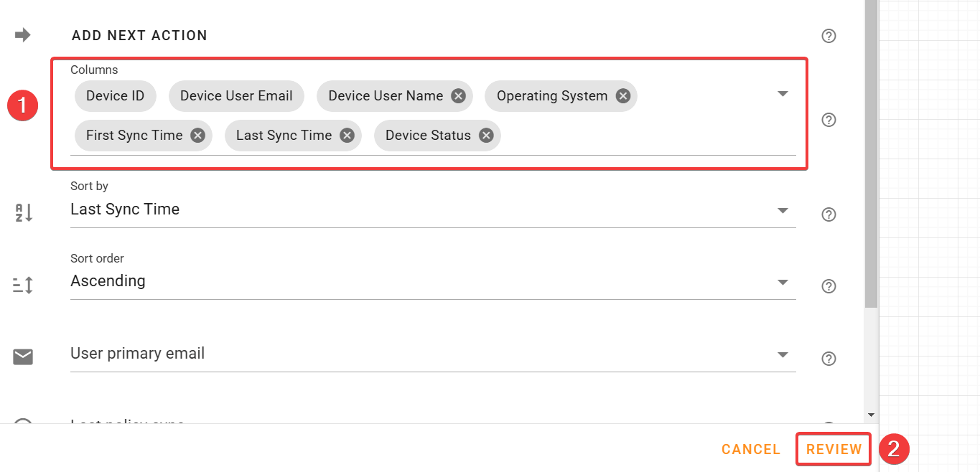Open help for User primary email
This screenshot has width=980, height=472.
pos(829,359)
